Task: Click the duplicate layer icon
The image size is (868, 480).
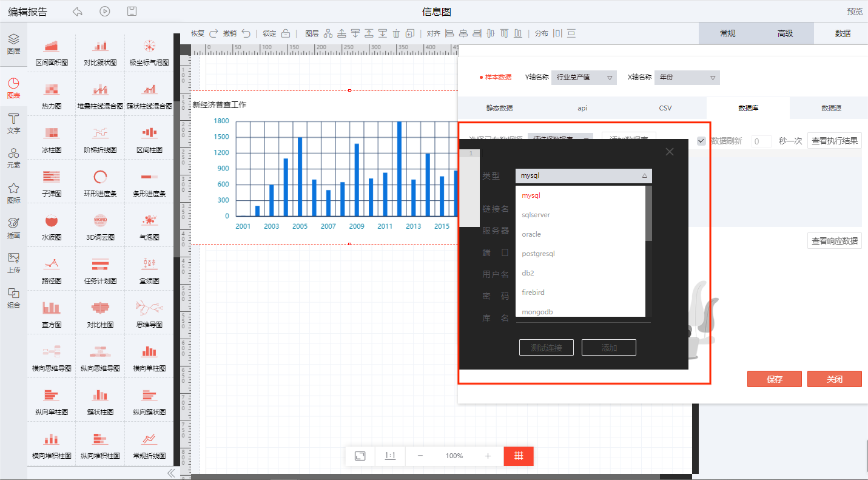Action: tap(410, 33)
